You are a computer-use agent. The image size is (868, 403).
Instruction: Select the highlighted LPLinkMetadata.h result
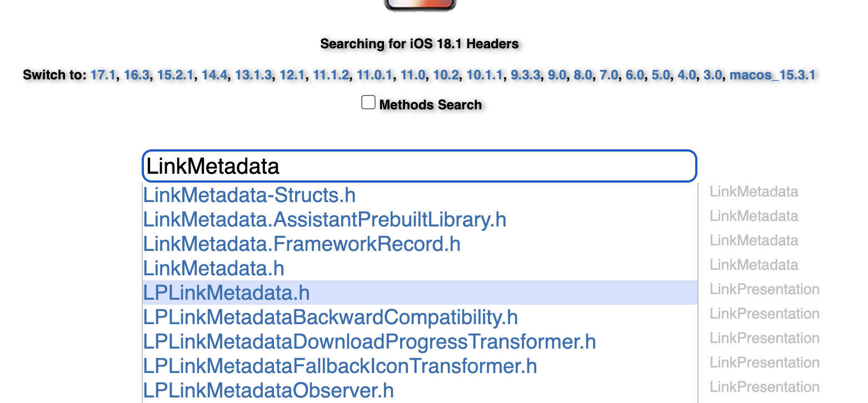click(226, 293)
